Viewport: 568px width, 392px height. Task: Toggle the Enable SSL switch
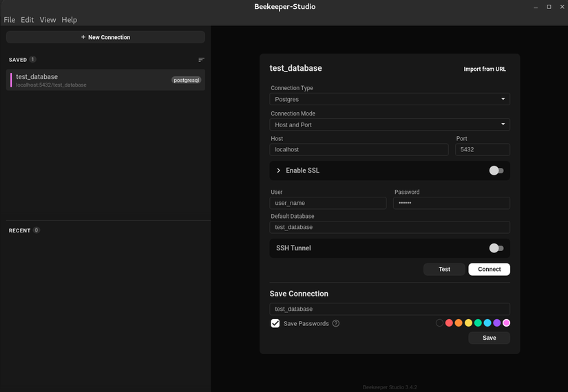click(496, 171)
